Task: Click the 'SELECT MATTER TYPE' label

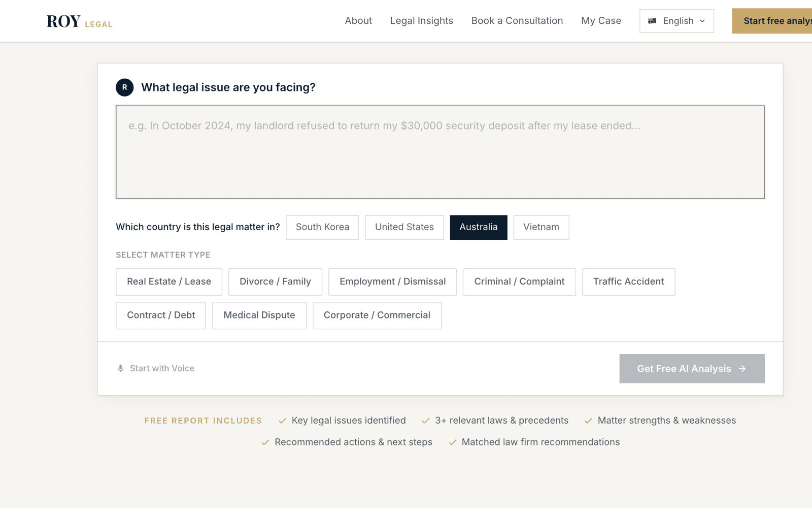Action: tap(163, 255)
